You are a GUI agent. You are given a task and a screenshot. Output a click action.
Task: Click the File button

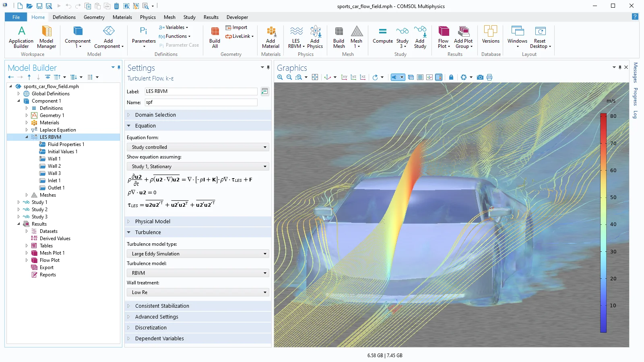(16, 17)
